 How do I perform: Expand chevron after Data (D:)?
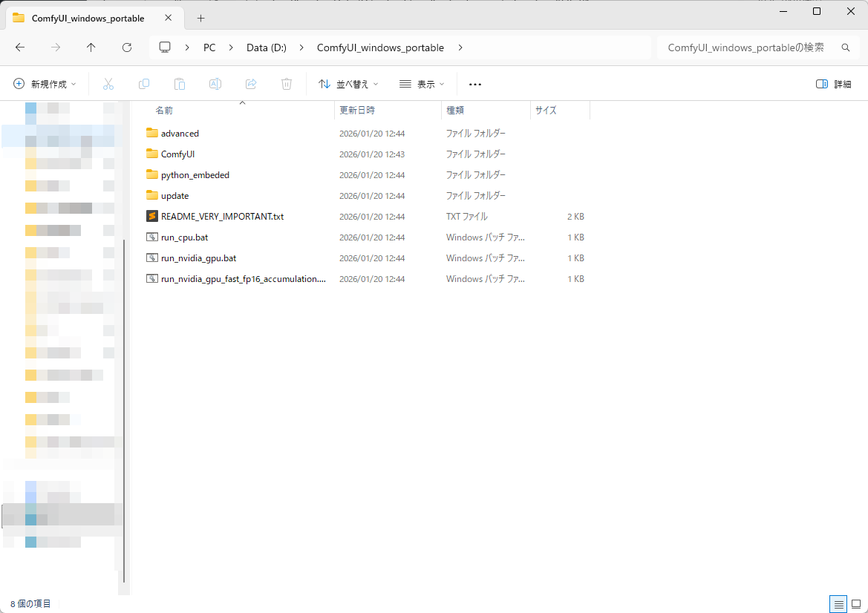coord(301,47)
